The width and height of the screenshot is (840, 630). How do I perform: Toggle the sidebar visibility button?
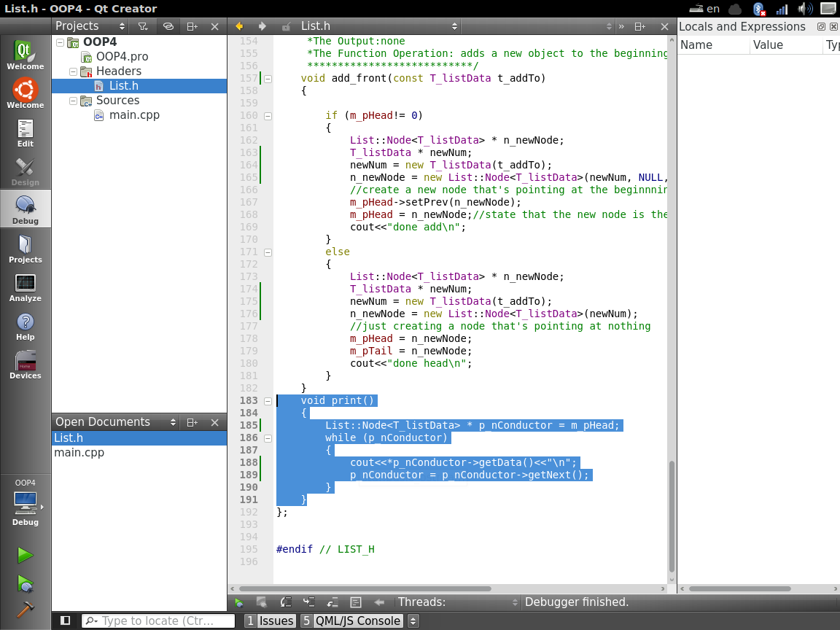[66, 621]
